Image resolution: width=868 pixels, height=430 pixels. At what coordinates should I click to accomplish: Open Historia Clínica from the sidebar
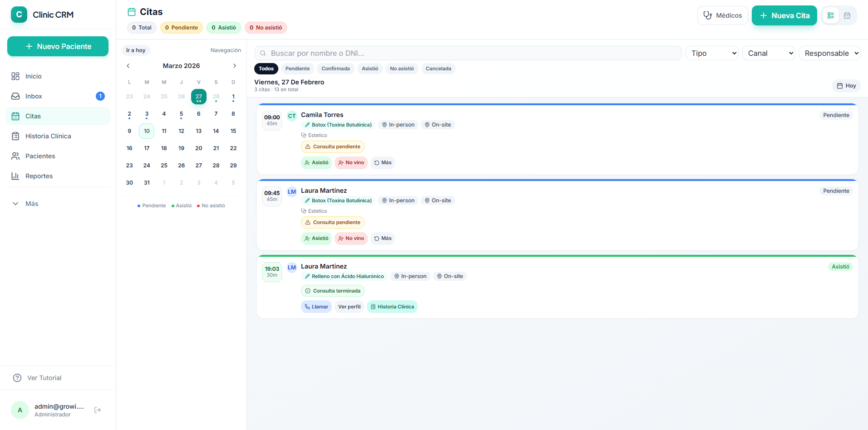pos(58,136)
